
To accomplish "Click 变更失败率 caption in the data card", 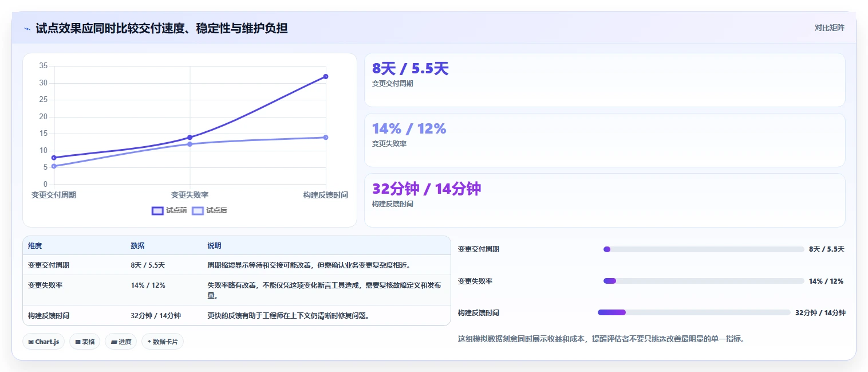I will point(389,144).
